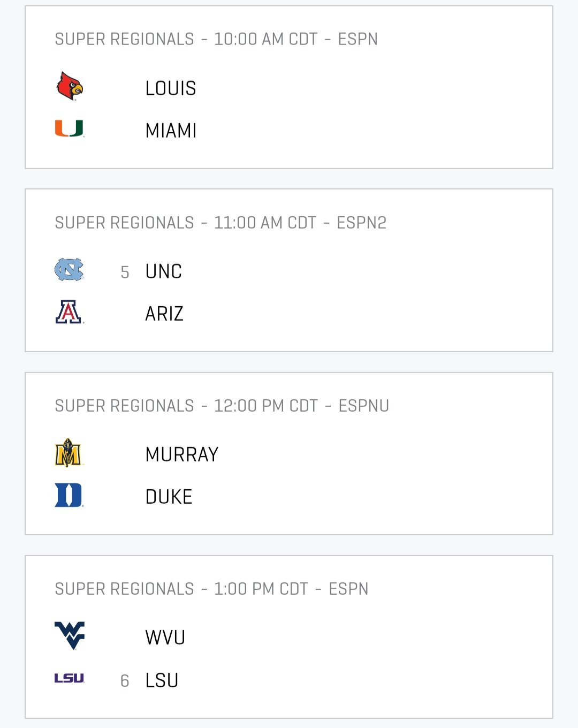Open the MIAMI team link
Screen dimensions: 578x728
pyautogui.click(x=171, y=131)
